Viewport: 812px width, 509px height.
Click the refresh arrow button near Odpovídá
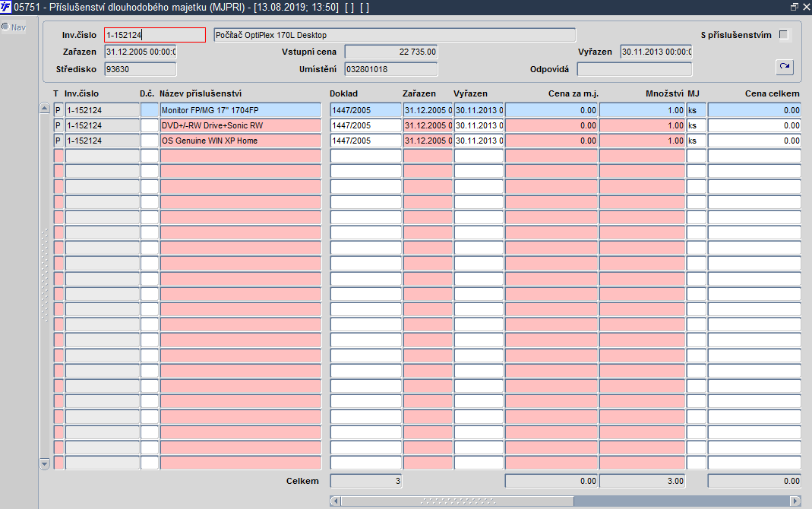pos(785,68)
